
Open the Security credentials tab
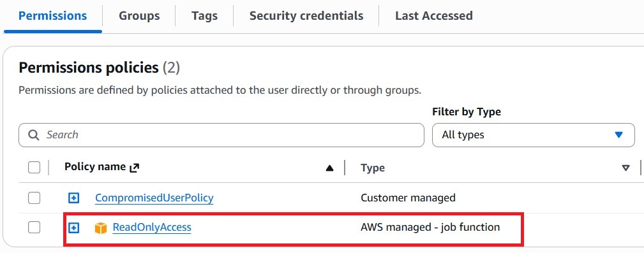click(x=306, y=16)
